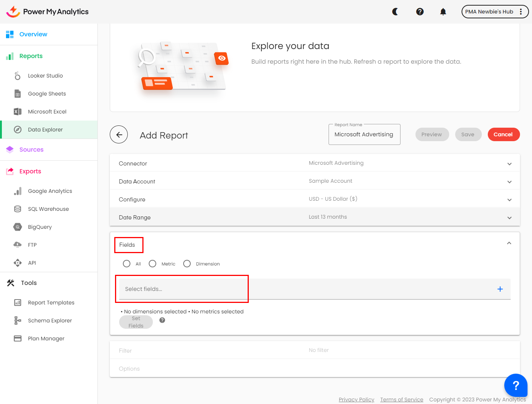
Task: Toggle dark mode moon icon
Action: point(395,12)
